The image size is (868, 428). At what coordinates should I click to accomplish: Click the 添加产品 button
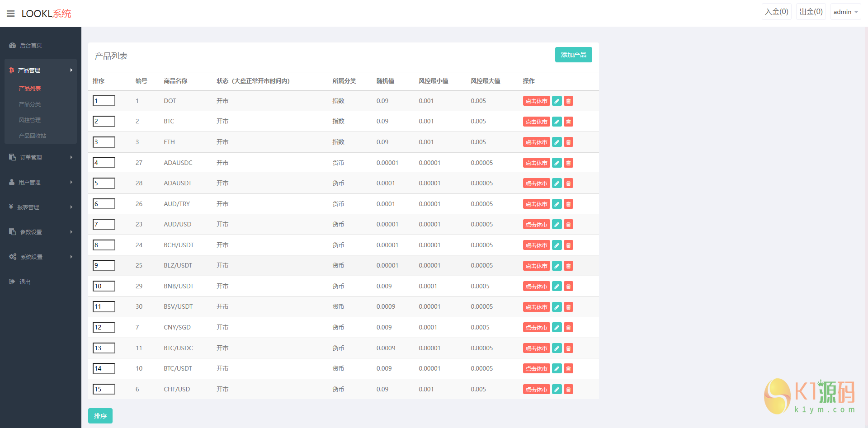(x=573, y=55)
